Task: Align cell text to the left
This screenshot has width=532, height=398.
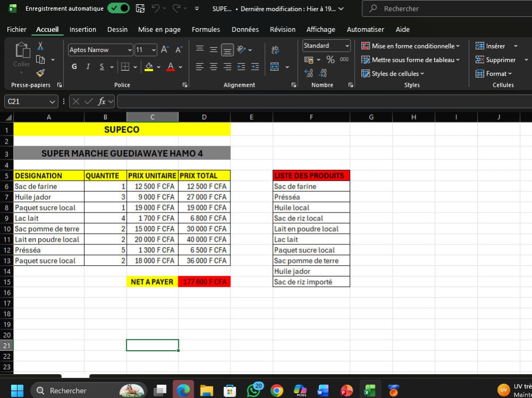Action: (x=200, y=67)
